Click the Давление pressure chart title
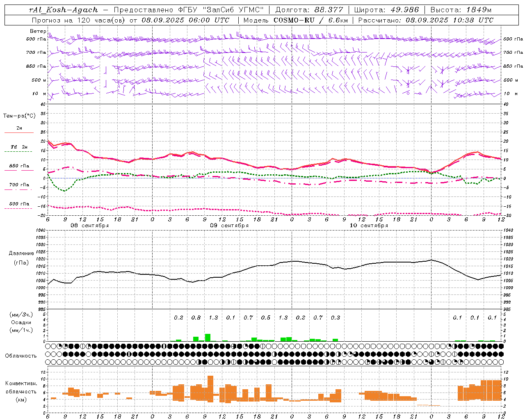The width and height of the screenshot is (525, 420). [21, 253]
